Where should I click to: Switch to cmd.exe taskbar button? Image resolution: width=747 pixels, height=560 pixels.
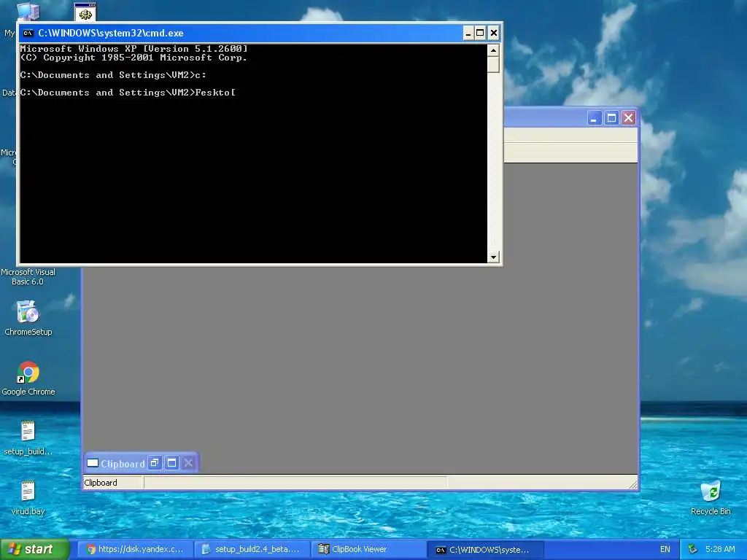485,549
